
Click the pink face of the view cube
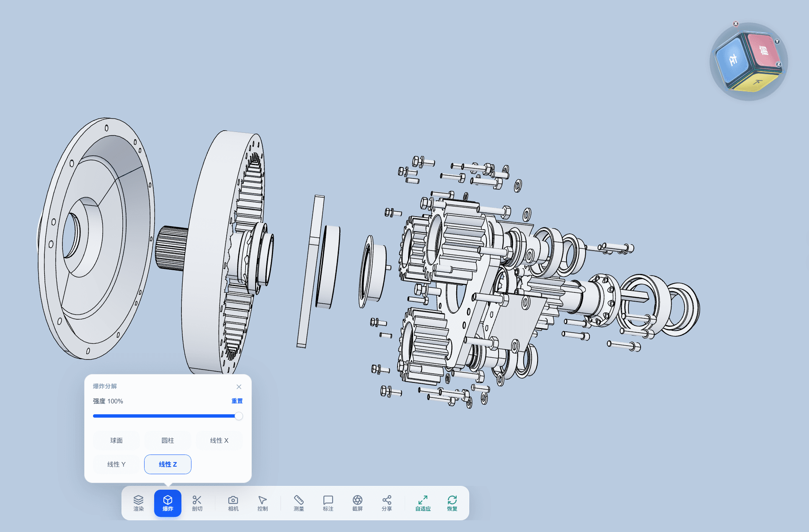point(763,51)
